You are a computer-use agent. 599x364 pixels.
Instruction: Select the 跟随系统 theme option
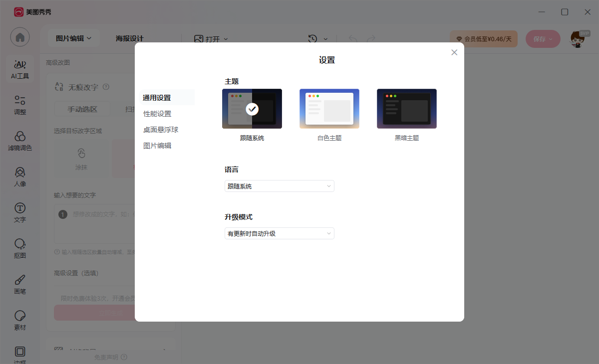pyautogui.click(x=252, y=109)
